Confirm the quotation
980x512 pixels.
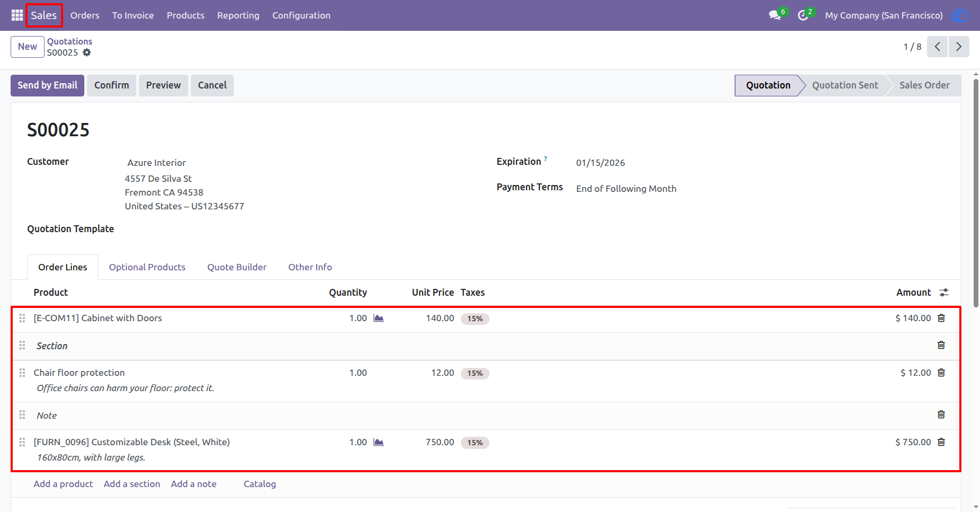[111, 85]
